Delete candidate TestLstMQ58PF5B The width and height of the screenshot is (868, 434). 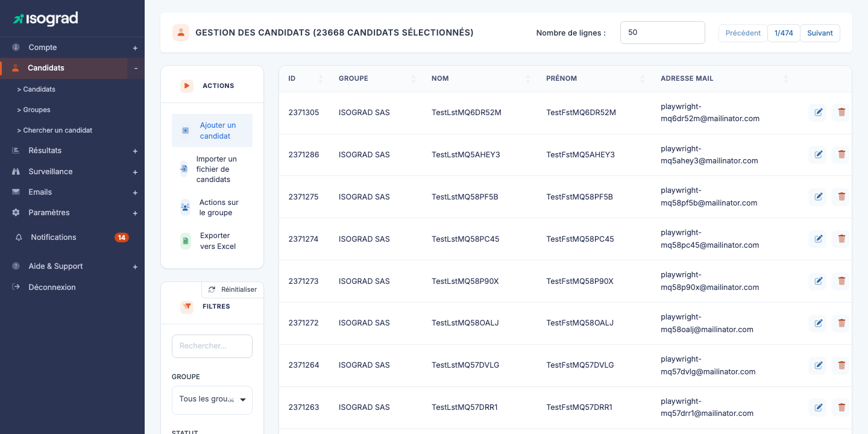(x=841, y=197)
